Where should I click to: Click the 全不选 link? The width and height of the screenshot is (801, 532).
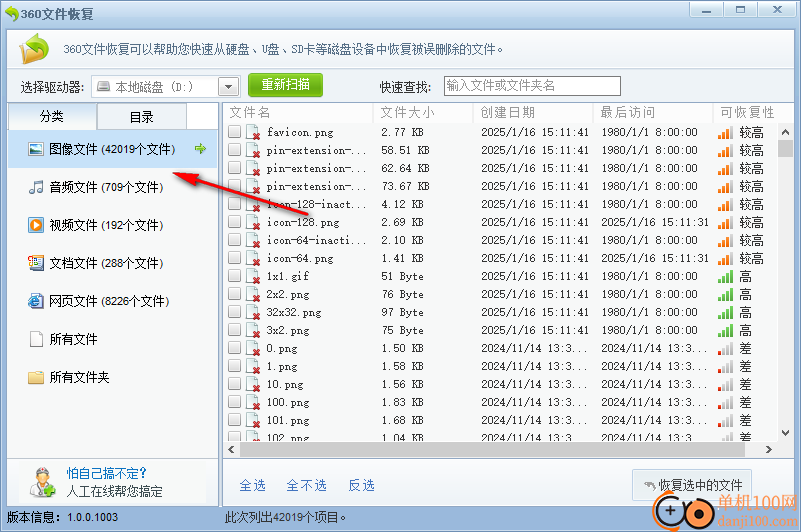pos(307,485)
